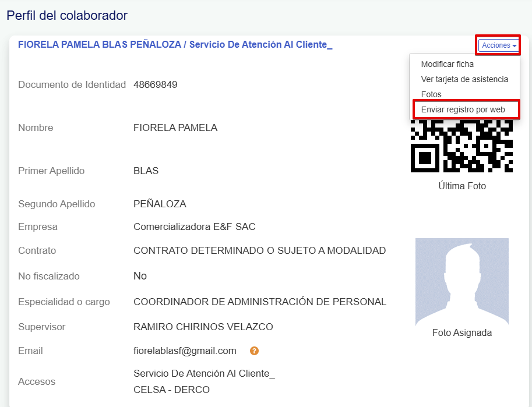The width and height of the screenshot is (532, 407).
Task: Click supervisor name RAMIRO CHIRINOS VELAZCO
Action: 203,327
